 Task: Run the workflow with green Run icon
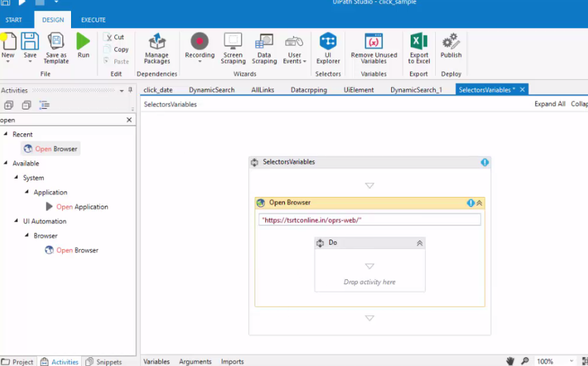click(83, 41)
